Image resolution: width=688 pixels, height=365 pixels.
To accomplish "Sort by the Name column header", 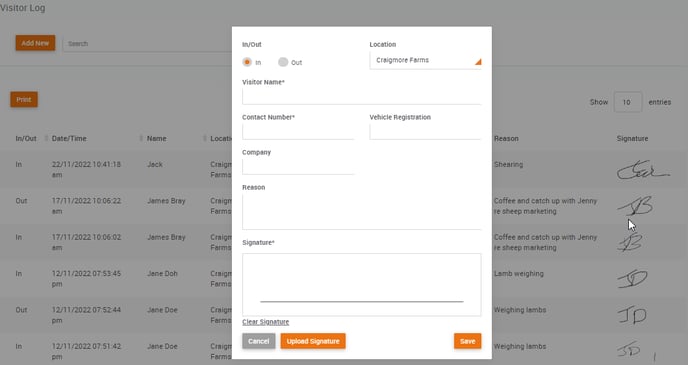I will [156, 138].
